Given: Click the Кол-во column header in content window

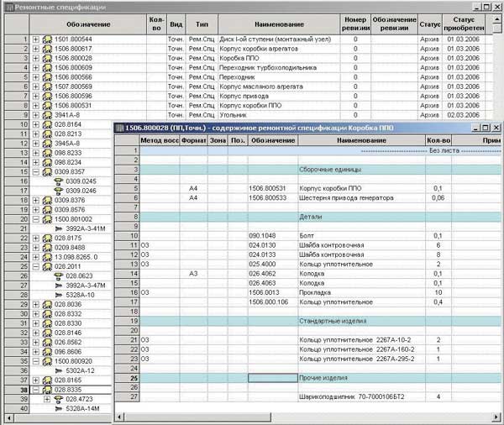Looking at the screenshot, I should 438,140.
